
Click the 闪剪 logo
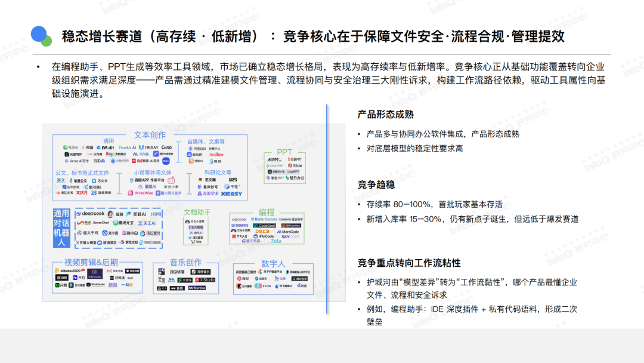click(61, 285)
